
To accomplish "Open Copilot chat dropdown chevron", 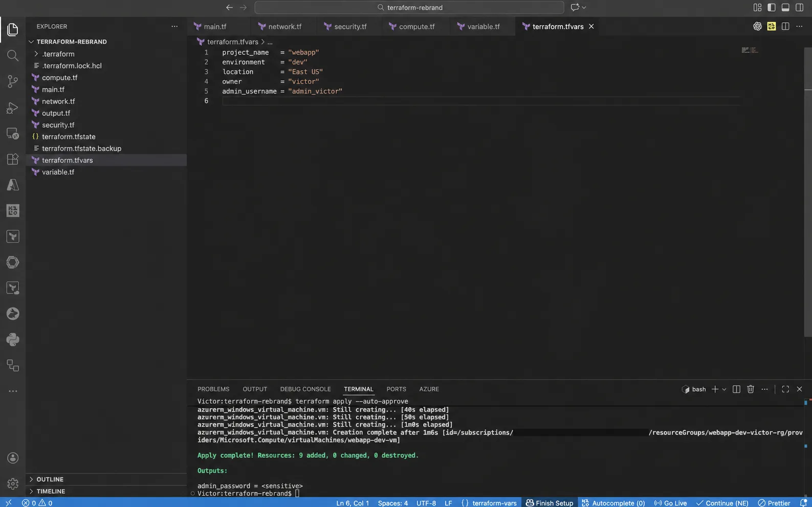I will point(584,7).
